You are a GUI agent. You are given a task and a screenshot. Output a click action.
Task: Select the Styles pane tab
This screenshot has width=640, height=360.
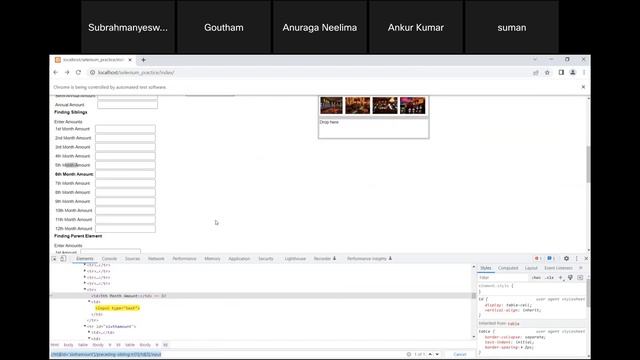[x=486, y=268]
